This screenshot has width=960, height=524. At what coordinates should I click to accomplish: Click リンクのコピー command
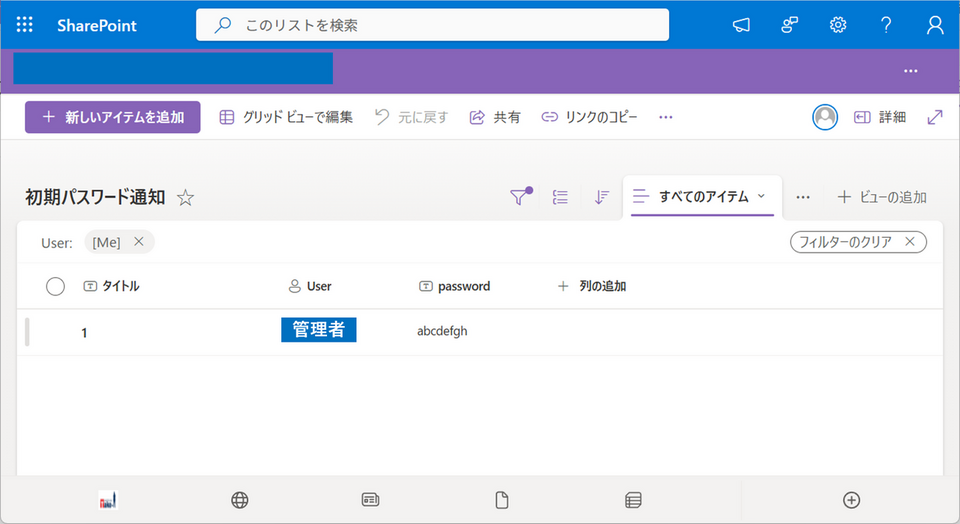click(589, 117)
